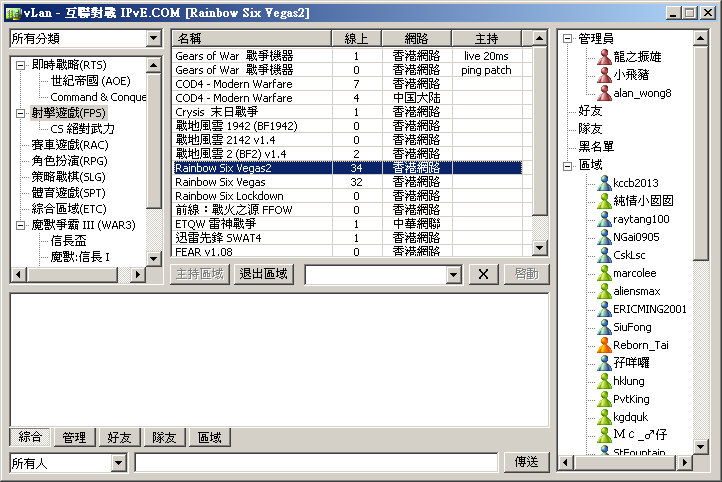Click the green avatar beside 純情小囡囡
Screen dimensions: 722x482
pyautogui.click(x=604, y=201)
